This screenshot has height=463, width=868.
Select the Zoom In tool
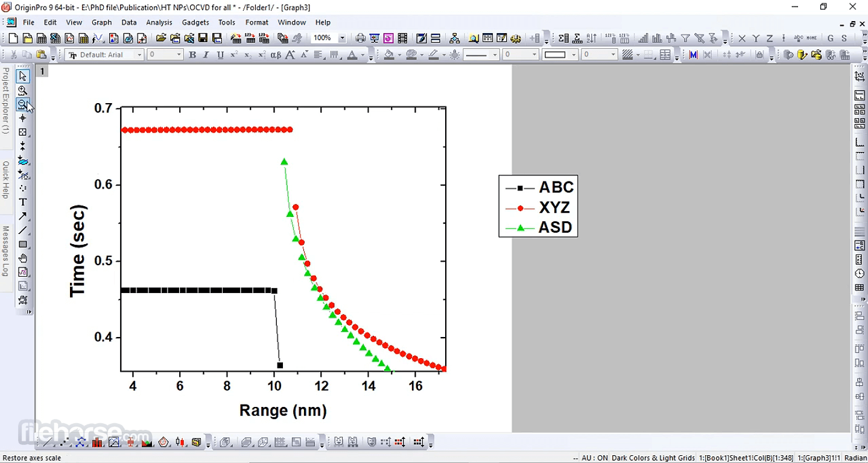coord(23,90)
